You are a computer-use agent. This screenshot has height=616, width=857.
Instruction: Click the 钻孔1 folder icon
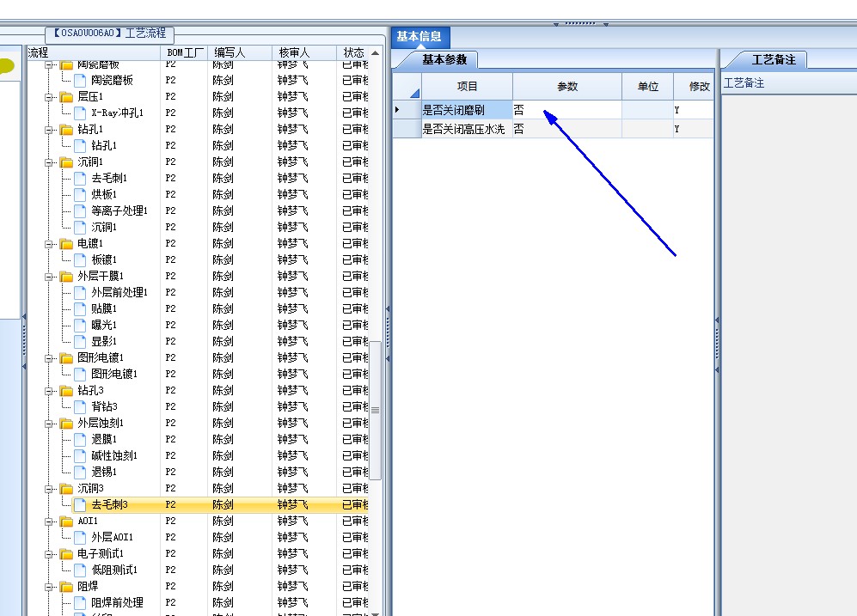pos(66,130)
